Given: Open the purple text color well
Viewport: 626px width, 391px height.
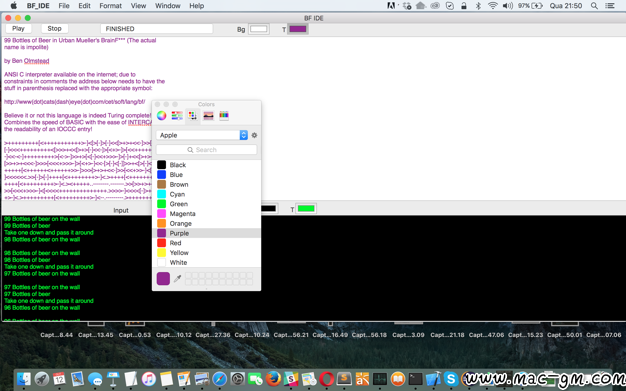Looking at the screenshot, I should (x=298, y=29).
